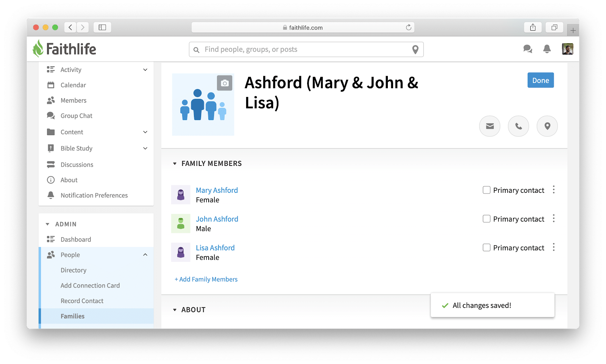Open a new Safari tab
Screen dimensions: 606x364
573,30
